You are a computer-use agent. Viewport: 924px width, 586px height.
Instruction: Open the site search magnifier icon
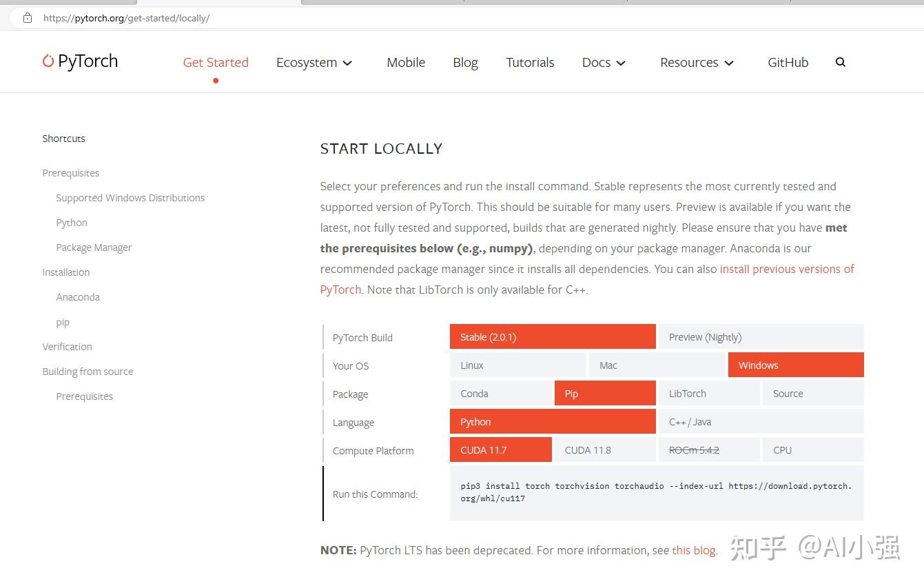[840, 62]
